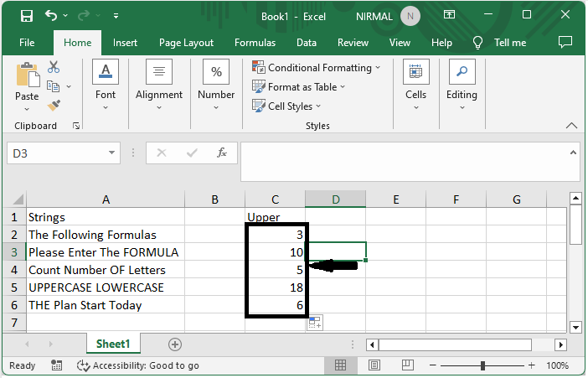The width and height of the screenshot is (588, 378).
Task: Add a new sheet with plus icon
Action: (175, 344)
